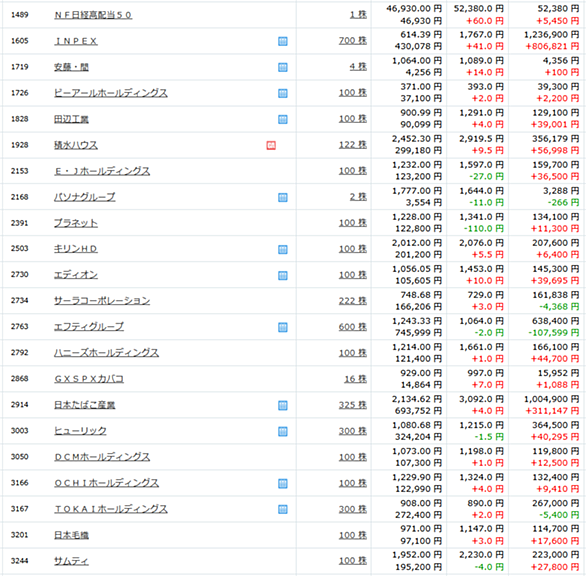Click the 1,236,900 円 valuation amount
Screen dimensions: 586x576
coord(552,35)
